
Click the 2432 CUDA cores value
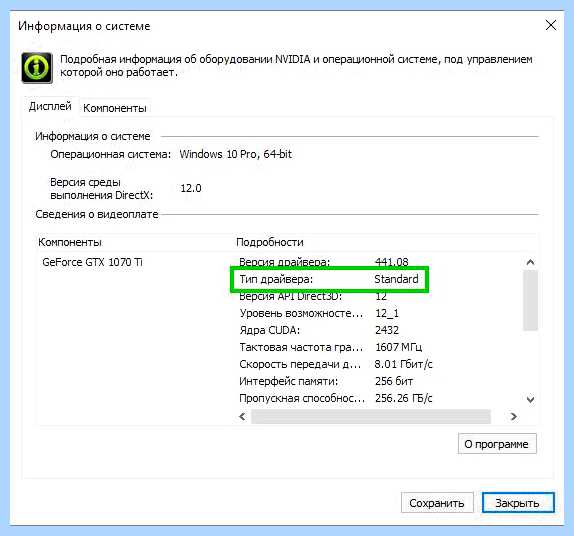pos(387,330)
